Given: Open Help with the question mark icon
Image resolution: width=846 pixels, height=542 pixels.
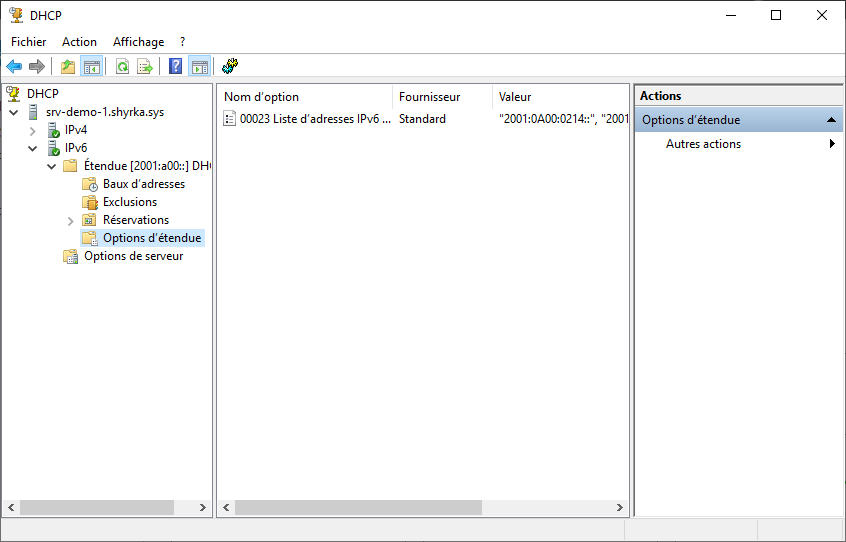Looking at the screenshot, I should click(x=176, y=67).
